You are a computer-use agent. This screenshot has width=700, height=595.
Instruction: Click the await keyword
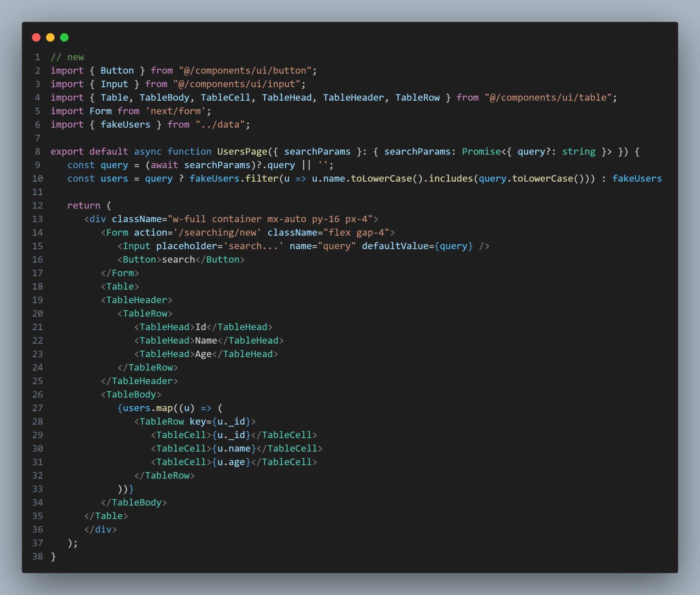(164, 165)
